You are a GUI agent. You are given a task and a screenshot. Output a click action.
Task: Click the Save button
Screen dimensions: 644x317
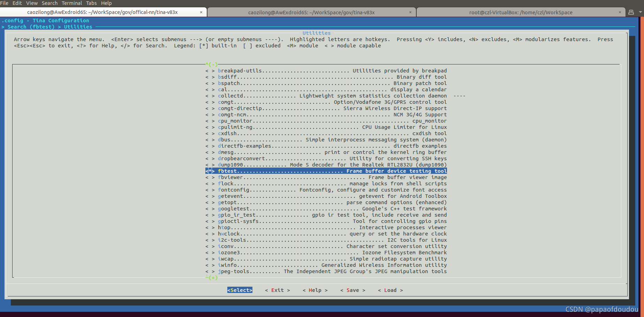[x=353, y=290]
